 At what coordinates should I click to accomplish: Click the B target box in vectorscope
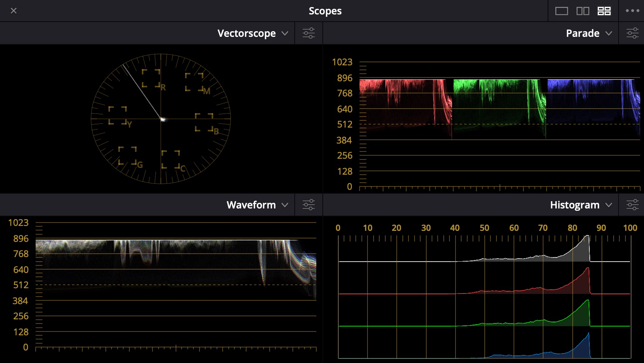tap(204, 122)
